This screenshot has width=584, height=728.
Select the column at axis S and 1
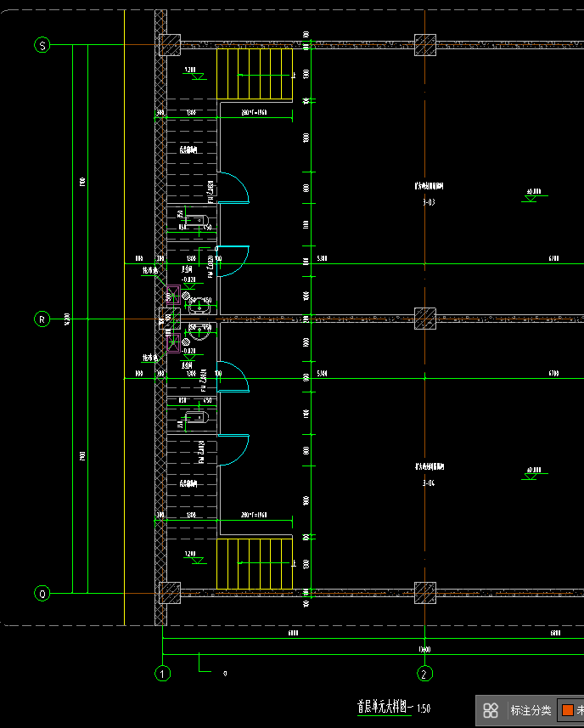(x=170, y=45)
